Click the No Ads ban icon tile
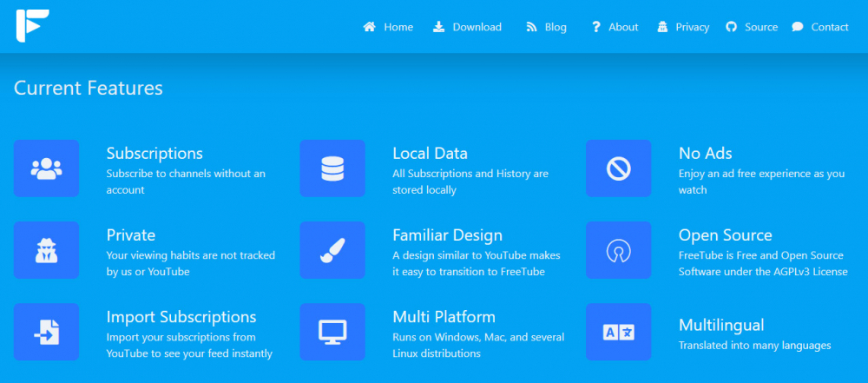 click(619, 168)
